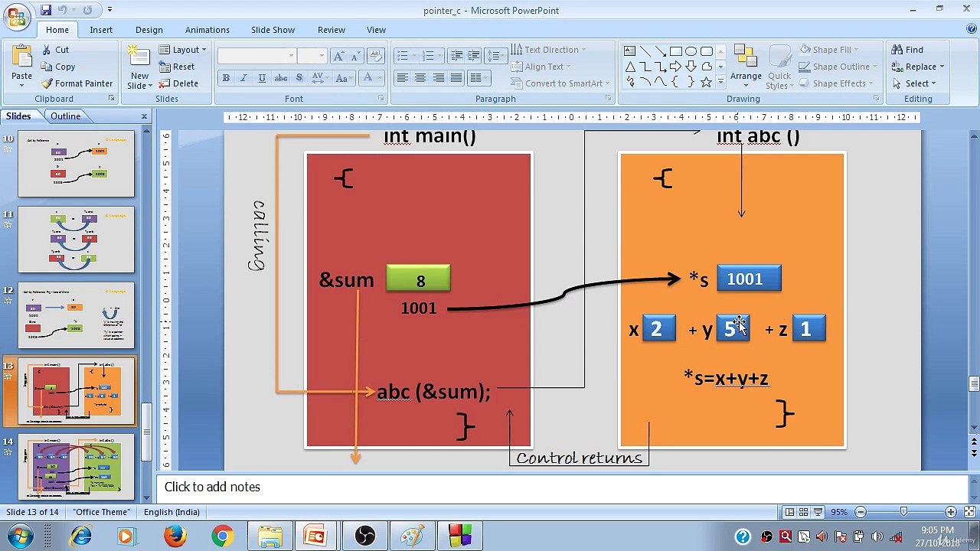980x551 pixels.
Task: Click the Undo arrow in title bar
Action: pos(63,10)
